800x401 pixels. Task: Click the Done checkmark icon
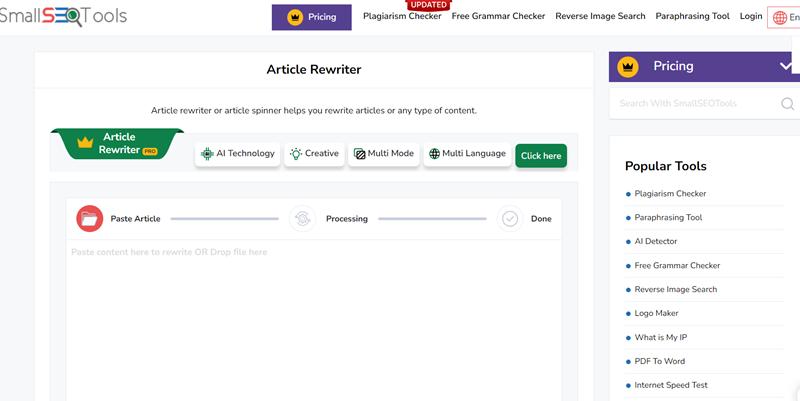(x=510, y=219)
